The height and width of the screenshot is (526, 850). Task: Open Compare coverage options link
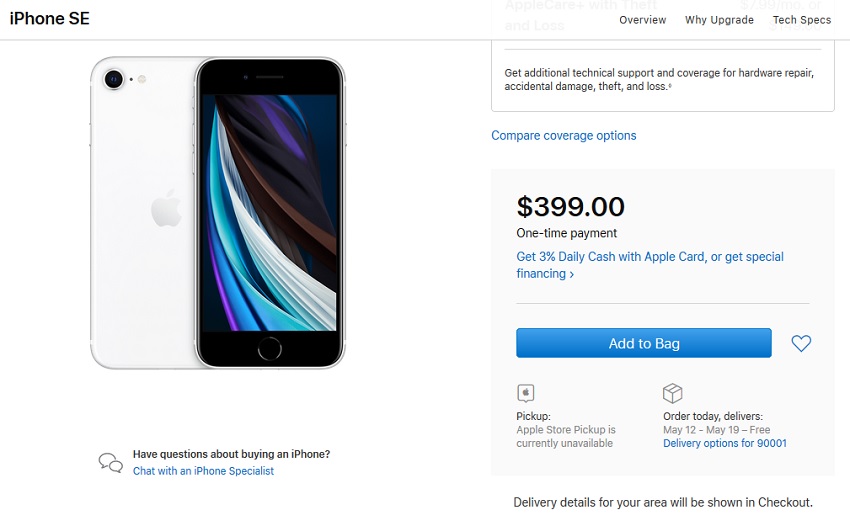tap(564, 136)
